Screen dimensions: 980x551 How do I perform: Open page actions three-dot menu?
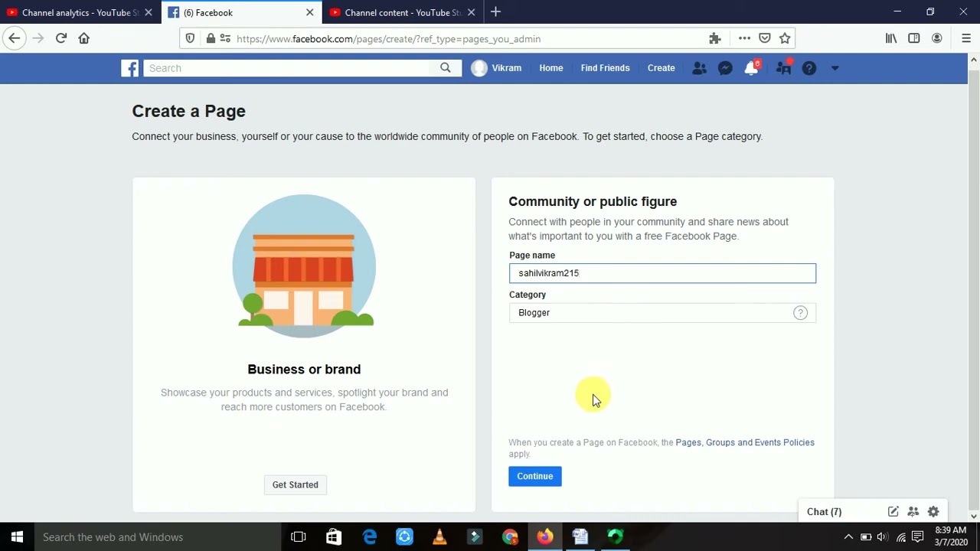click(744, 38)
